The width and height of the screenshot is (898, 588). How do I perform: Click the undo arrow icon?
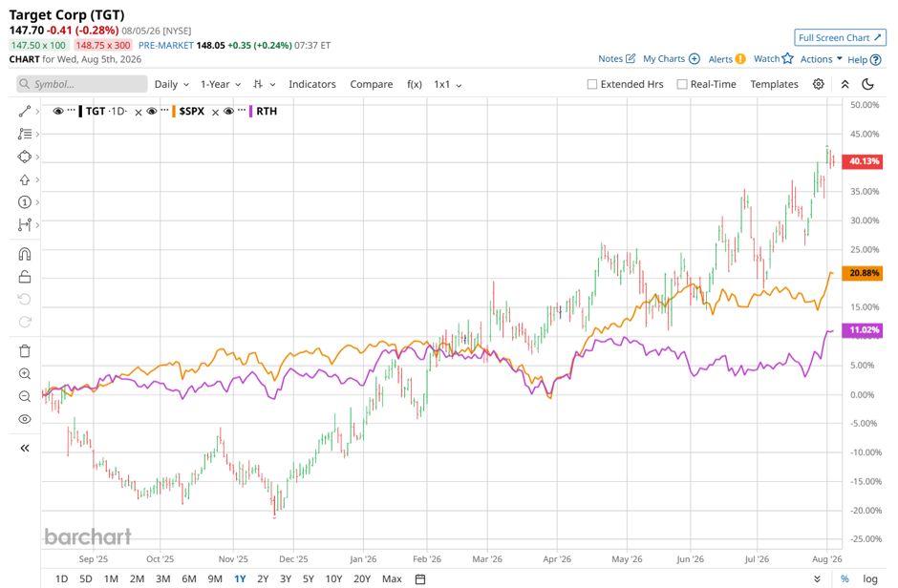coord(25,299)
